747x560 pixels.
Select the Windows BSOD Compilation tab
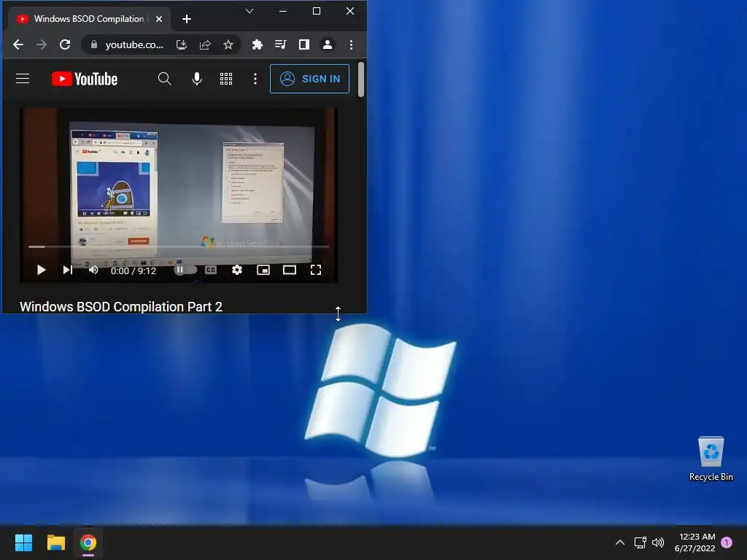pos(88,19)
